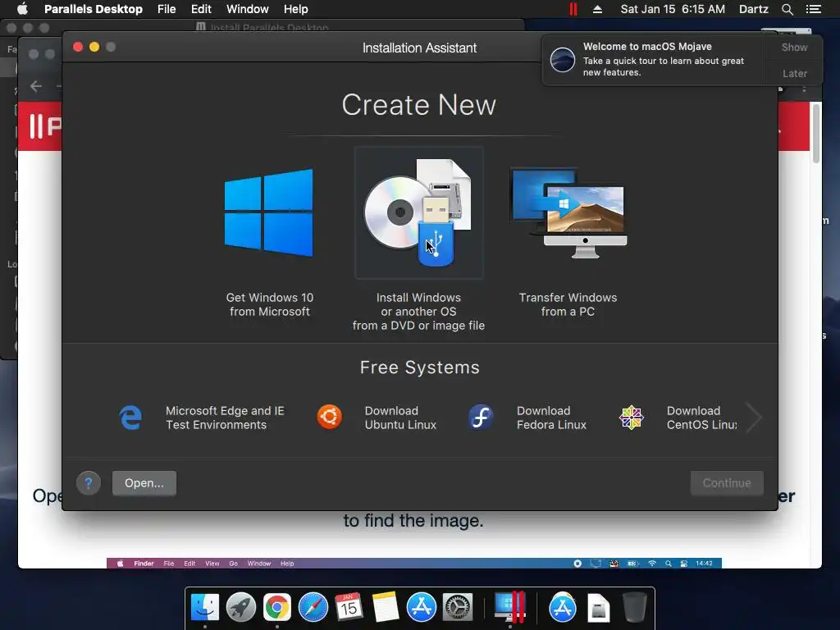The image size is (840, 630).
Task: Open Safari from the Dock
Action: pos(313,608)
